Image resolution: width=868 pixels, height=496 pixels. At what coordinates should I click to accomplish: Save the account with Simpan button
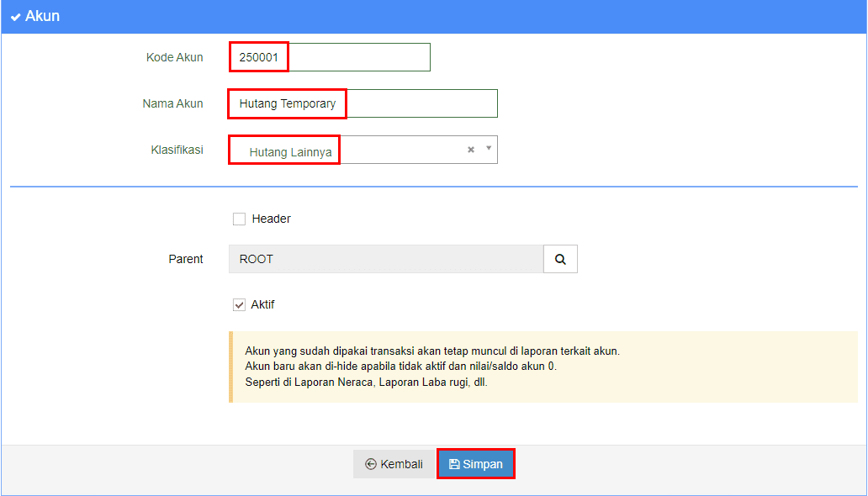pos(476,464)
